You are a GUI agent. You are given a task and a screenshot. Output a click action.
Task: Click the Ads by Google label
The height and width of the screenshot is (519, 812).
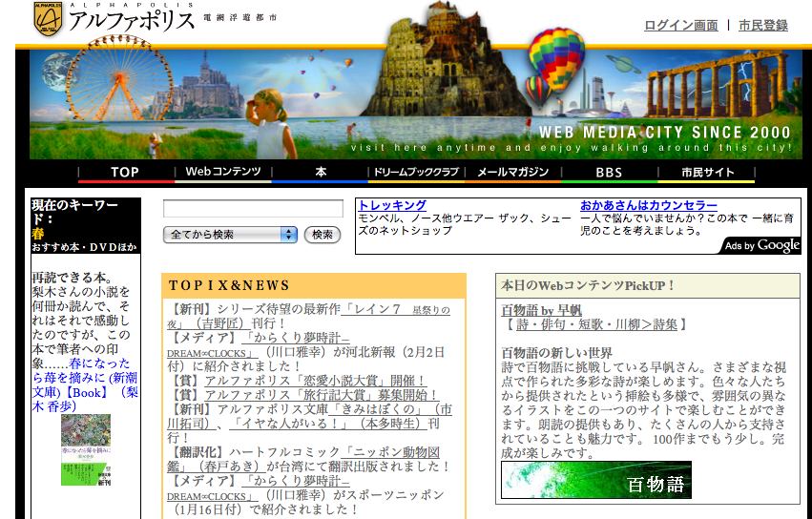coord(761,245)
